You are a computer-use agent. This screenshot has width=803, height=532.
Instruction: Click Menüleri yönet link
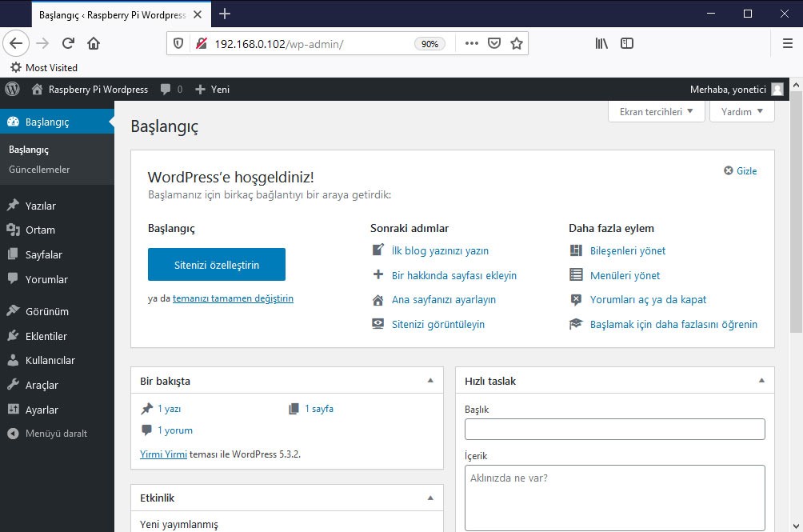(x=625, y=275)
